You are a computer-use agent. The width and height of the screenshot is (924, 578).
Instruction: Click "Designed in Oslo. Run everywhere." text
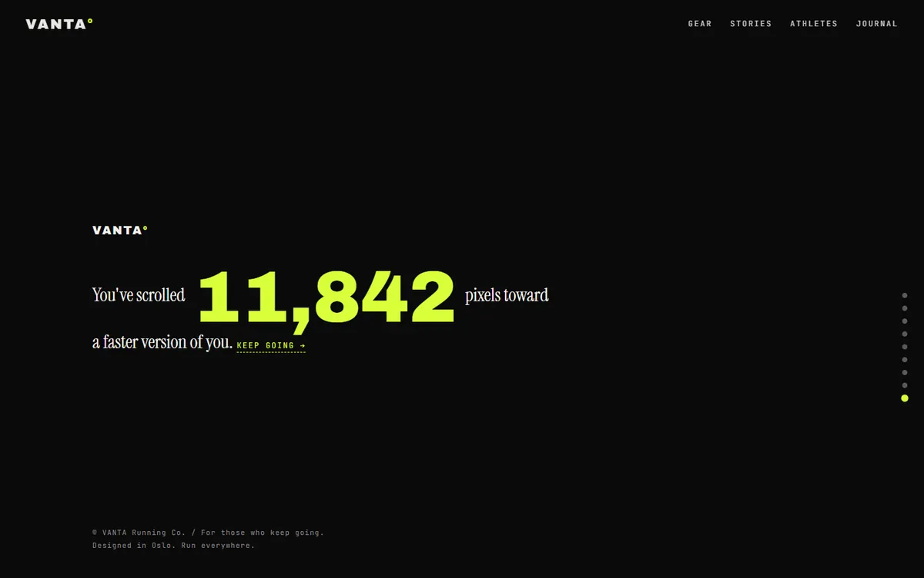pyautogui.click(x=173, y=546)
